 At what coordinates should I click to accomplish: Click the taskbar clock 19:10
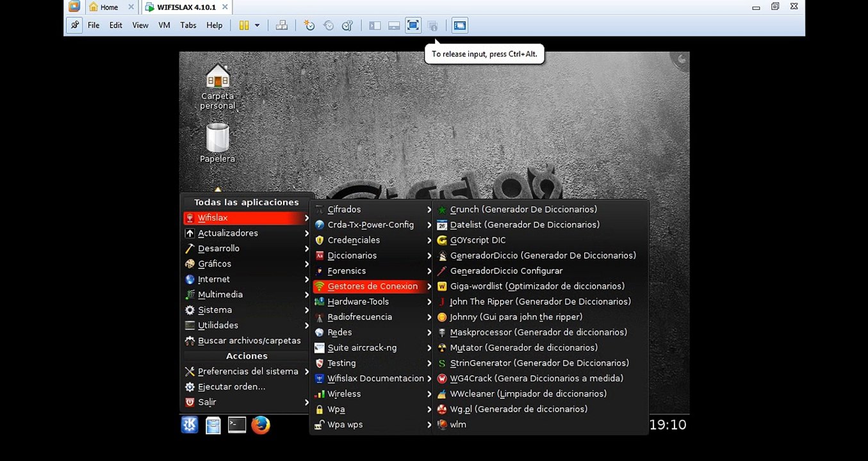(667, 425)
